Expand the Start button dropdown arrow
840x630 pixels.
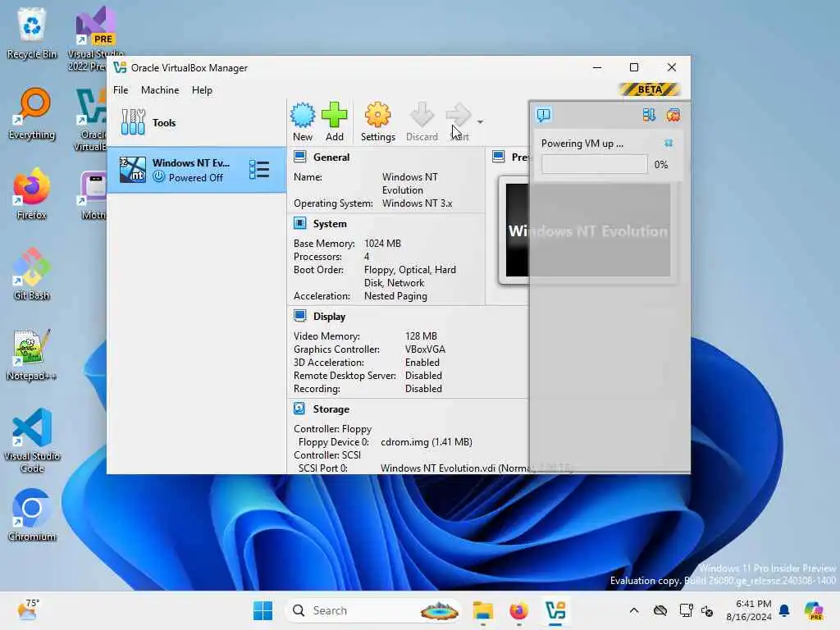(480, 122)
